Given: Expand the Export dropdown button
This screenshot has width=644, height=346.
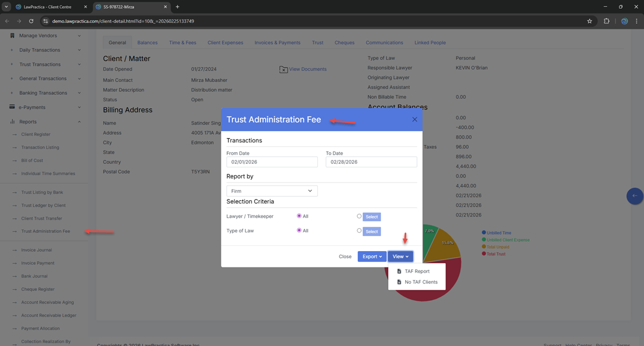Looking at the screenshot, I should click(x=372, y=256).
